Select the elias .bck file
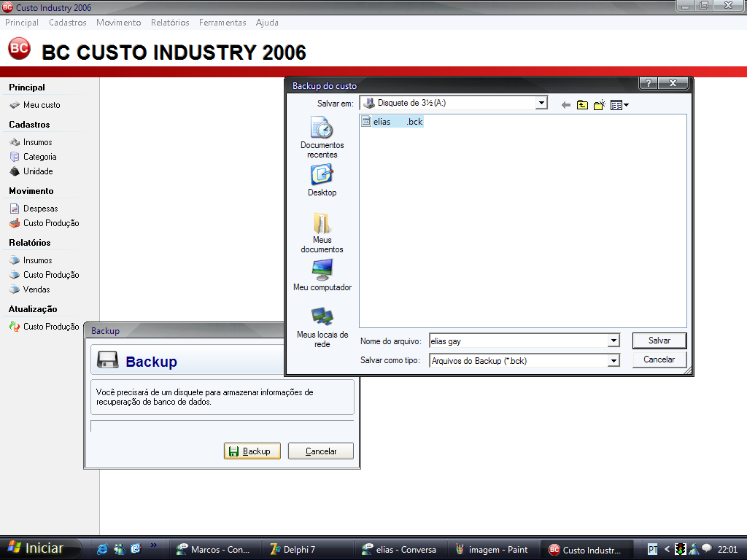The height and width of the screenshot is (560, 747). (392, 122)
